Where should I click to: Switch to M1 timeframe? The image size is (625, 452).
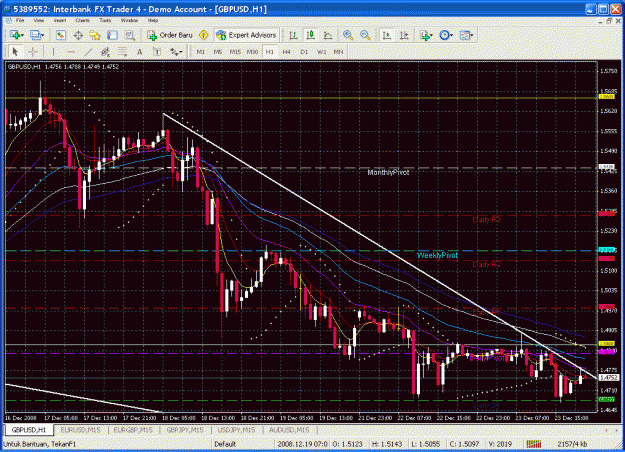[200, 52]
